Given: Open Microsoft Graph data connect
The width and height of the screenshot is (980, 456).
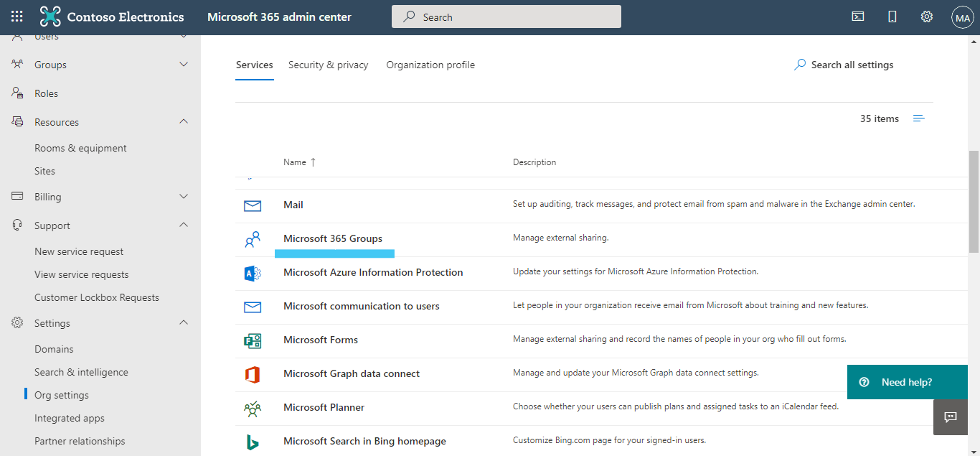Looking at the screenshot, I should pyautogui.click(x=352, y=373).
